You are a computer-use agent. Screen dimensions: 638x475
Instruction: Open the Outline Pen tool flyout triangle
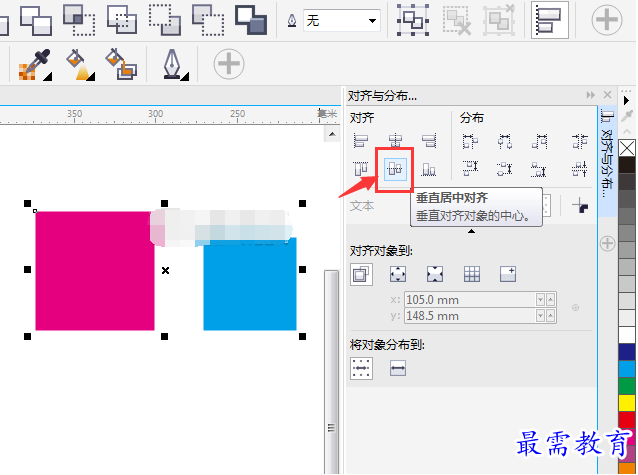point(185,77)
